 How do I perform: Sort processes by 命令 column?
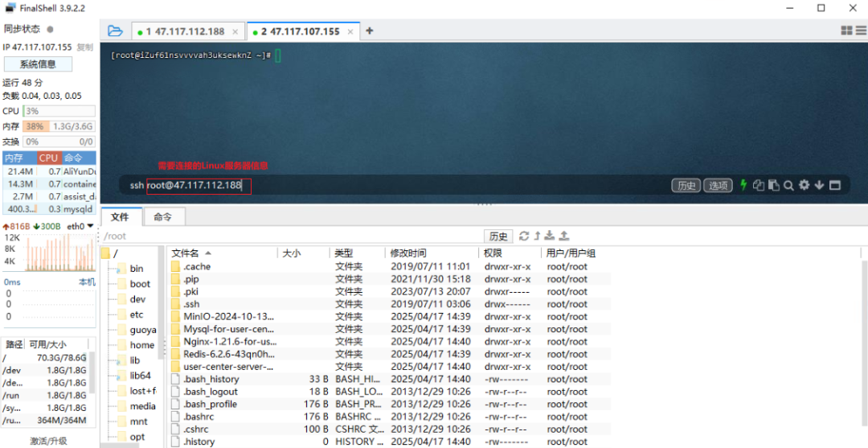[78, 158]
